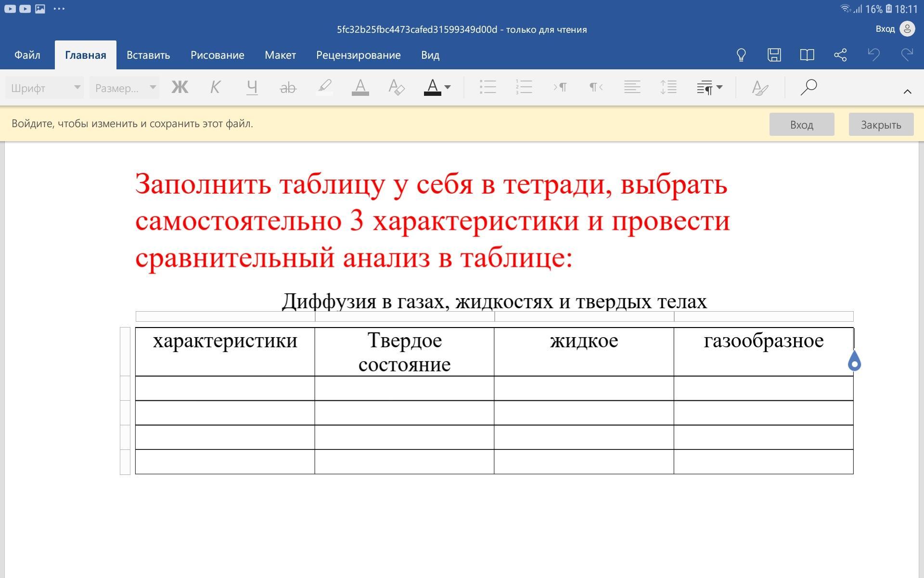The height and width of the screenshot is (578, 924).
Task: Switch to the Вставить tab
Action: (x=148, y=55)
